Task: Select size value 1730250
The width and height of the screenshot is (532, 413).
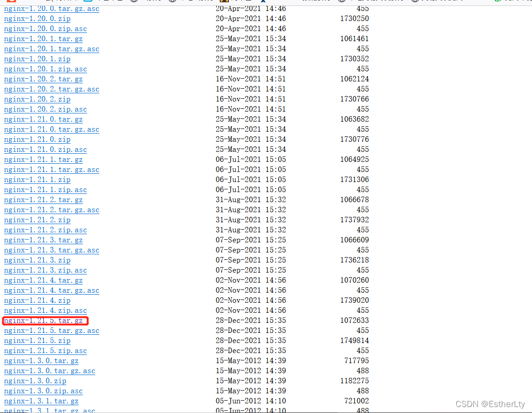Action: point(354,19)
